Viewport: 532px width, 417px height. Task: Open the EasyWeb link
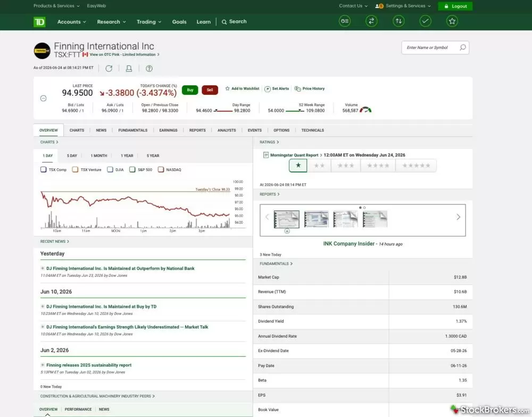(96, 6)
